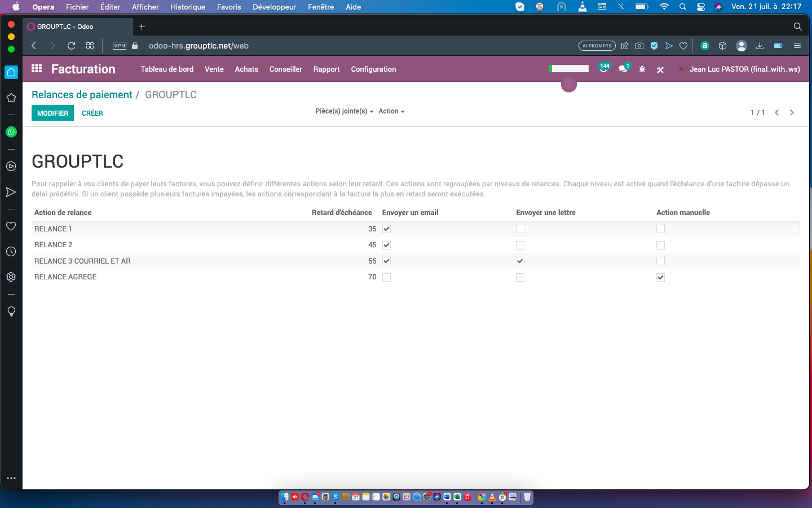Toggle RELANCE 1 send email checkbox

pos(386,229)
